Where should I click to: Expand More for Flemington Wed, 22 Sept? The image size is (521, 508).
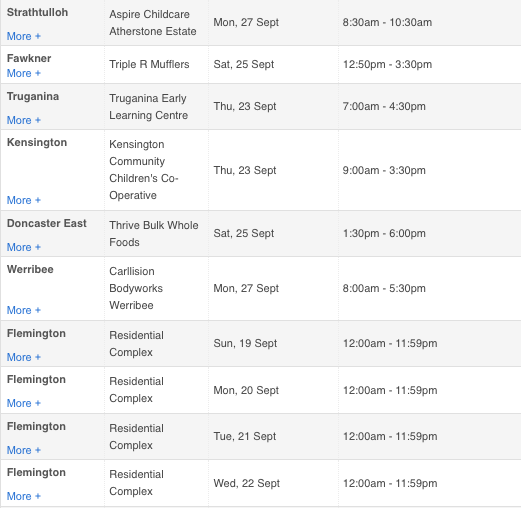coord(24,496)
